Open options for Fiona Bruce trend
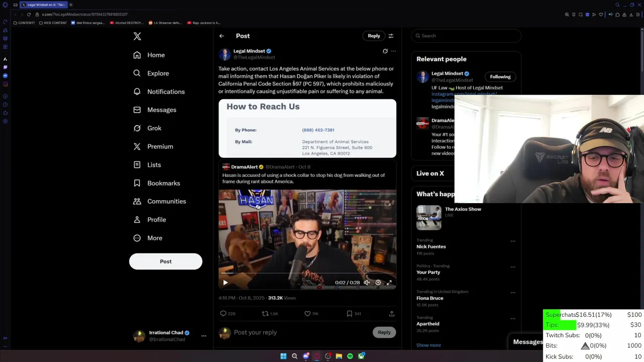 (513, 292)
